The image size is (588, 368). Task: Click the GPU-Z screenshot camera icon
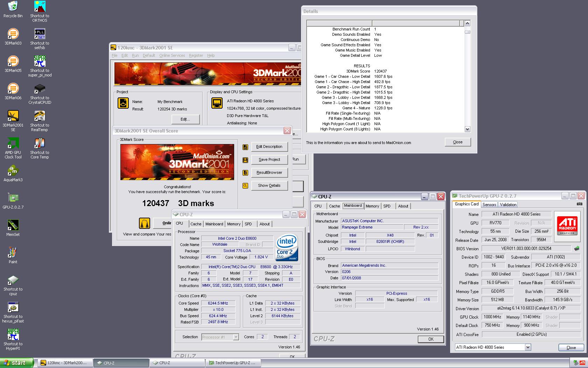click(x=580, y=204)
